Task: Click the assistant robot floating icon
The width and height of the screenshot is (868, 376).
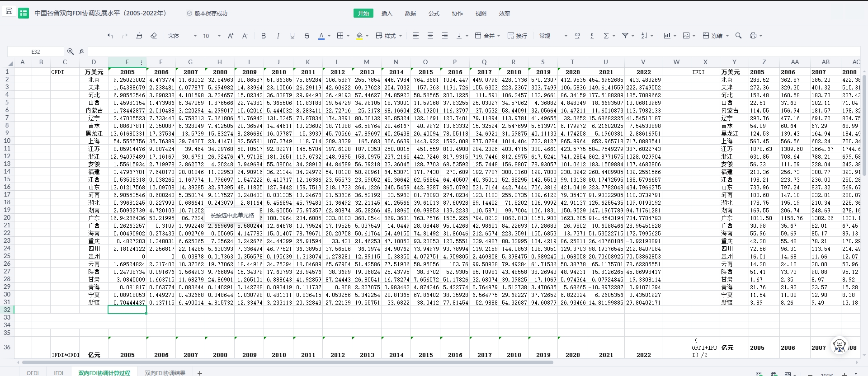Action: coord(840,346)
